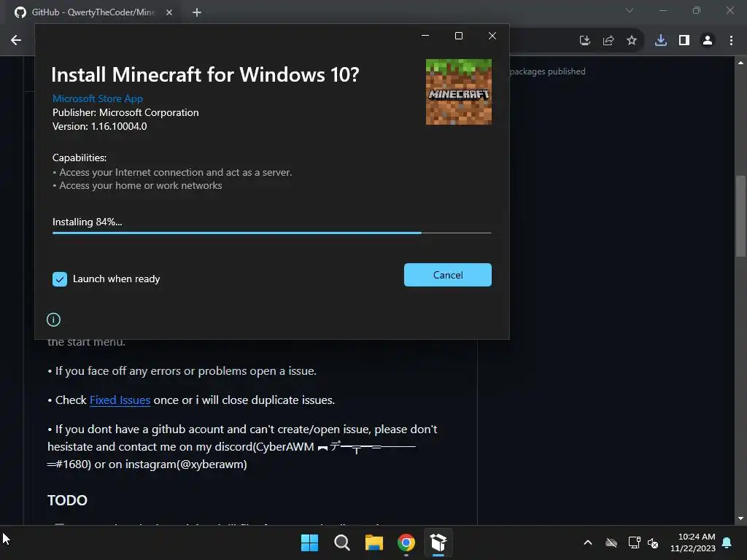
Task: Click the install app icon in address bar
Action: tap(584, 41)
